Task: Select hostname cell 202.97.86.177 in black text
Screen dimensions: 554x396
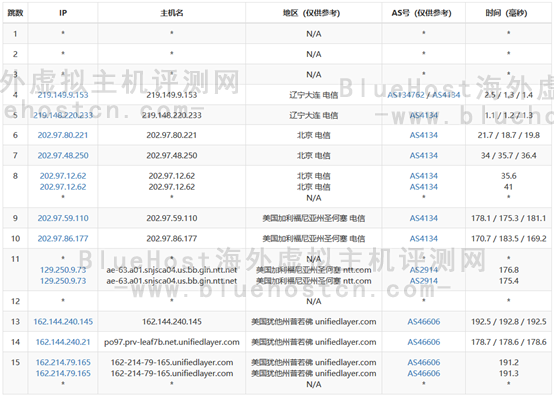Action: pyautogui.click(x=172, y=238)
